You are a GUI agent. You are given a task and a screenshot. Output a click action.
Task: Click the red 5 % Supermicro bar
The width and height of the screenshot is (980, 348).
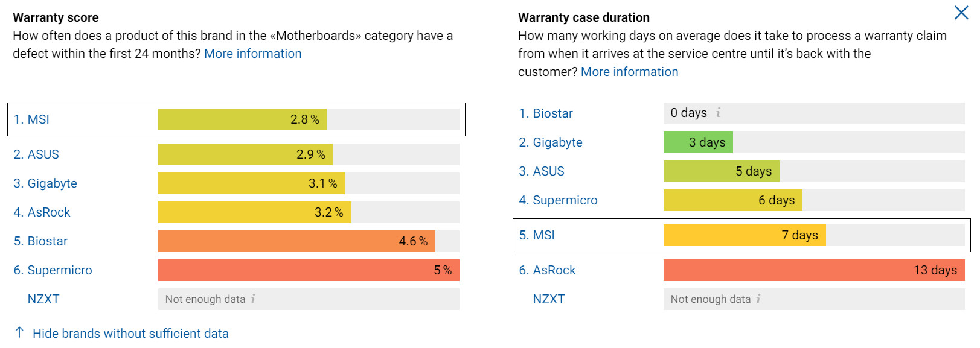coord(308,270)
